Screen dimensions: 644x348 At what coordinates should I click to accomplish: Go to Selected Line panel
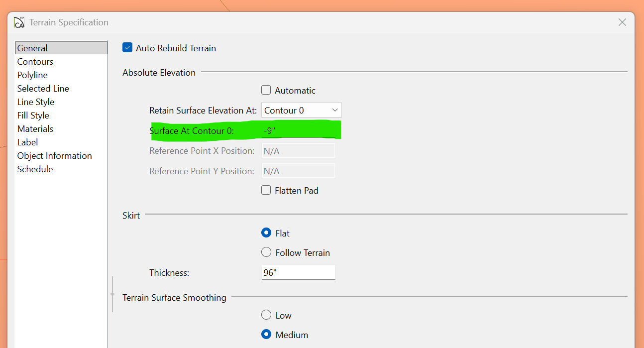(43, 89)
